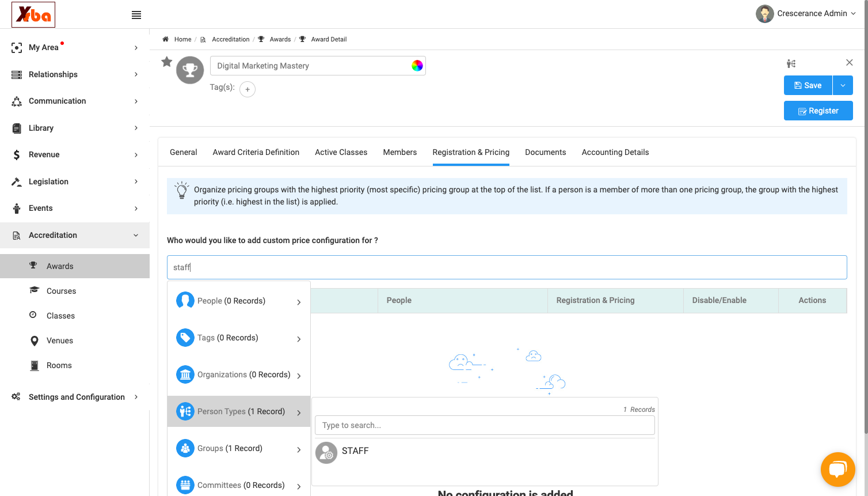Open the Members tab
Screen dimensions: 868x496
point(400,152)
